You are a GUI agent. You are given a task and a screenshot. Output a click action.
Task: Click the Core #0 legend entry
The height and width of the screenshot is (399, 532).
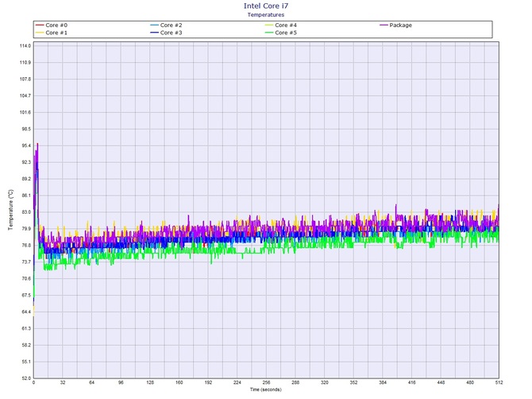pyautogui.click(x=56, y=25)
